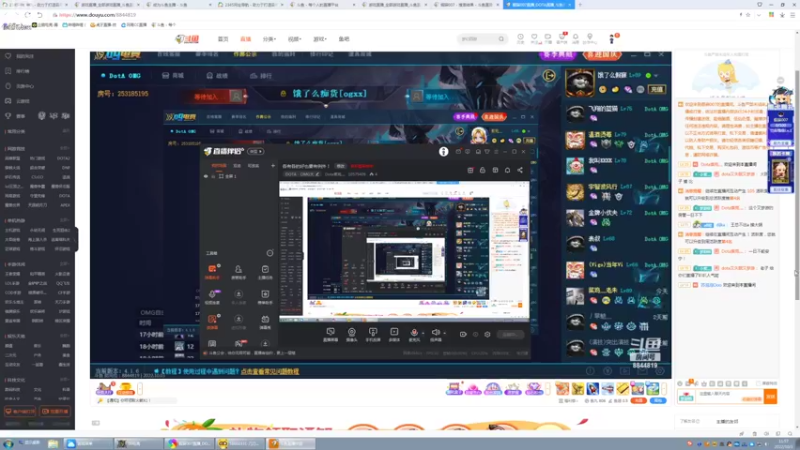The height and width of the screenshot is (450, 800).
Task: Open the notification bell icon in Douyu header
Action: coord(575,37)
